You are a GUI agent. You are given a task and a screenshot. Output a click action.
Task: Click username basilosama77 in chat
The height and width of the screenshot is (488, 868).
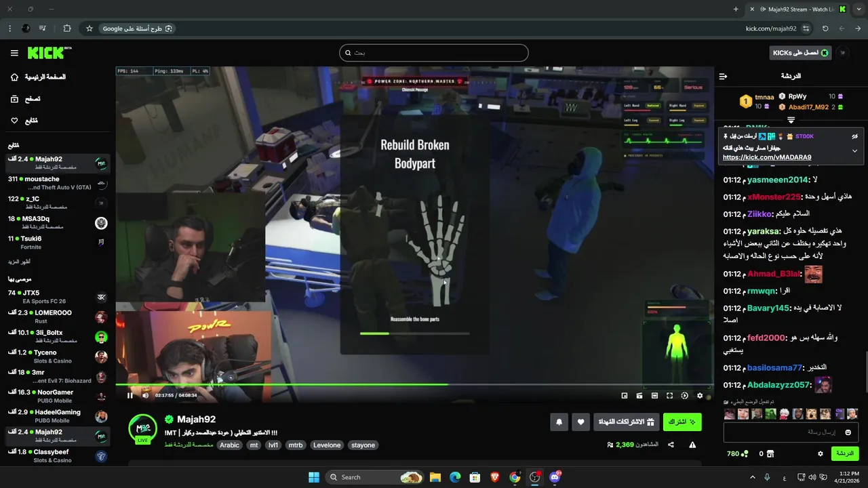pos(774,367)
